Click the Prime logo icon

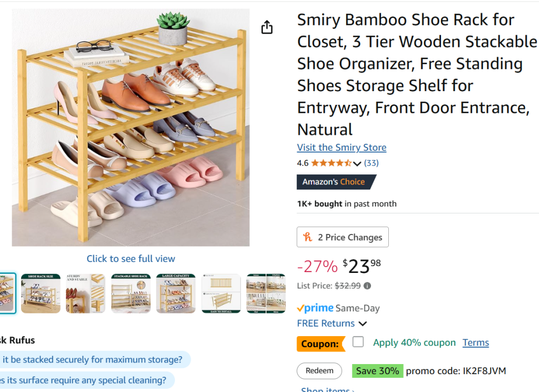coord(315,308)
